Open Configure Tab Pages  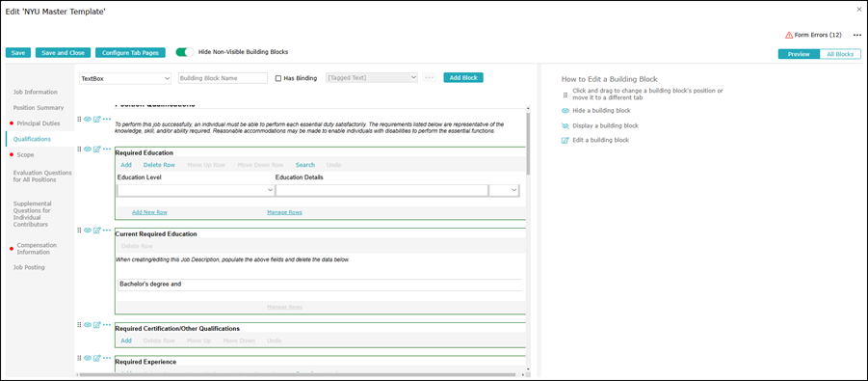point(131,53)
